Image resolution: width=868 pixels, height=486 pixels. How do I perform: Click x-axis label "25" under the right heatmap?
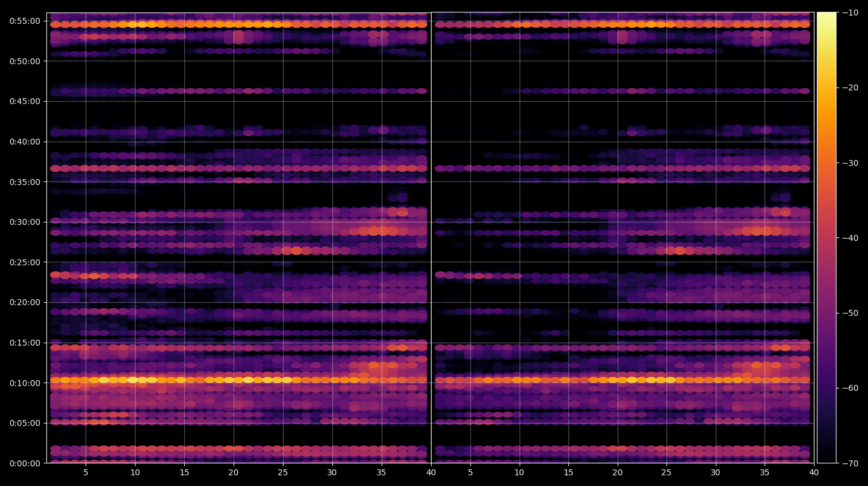tap(666, 473)
